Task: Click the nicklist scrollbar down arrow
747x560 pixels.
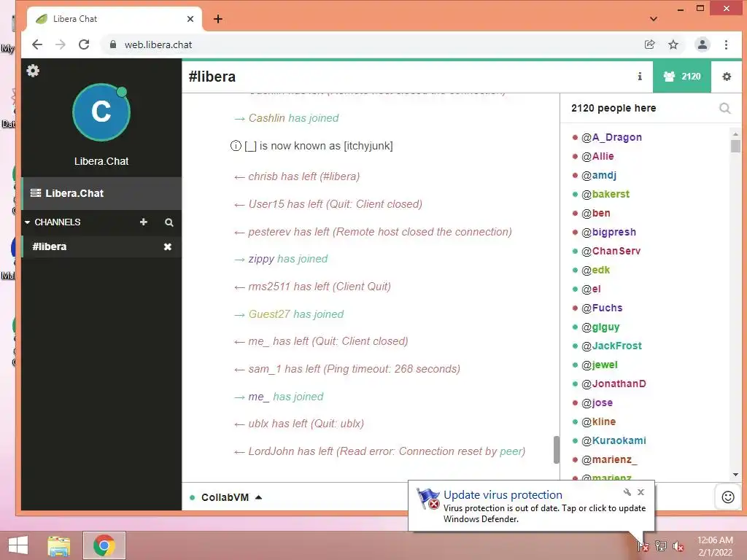Action: pyautogui.click(x=735, y=475)
